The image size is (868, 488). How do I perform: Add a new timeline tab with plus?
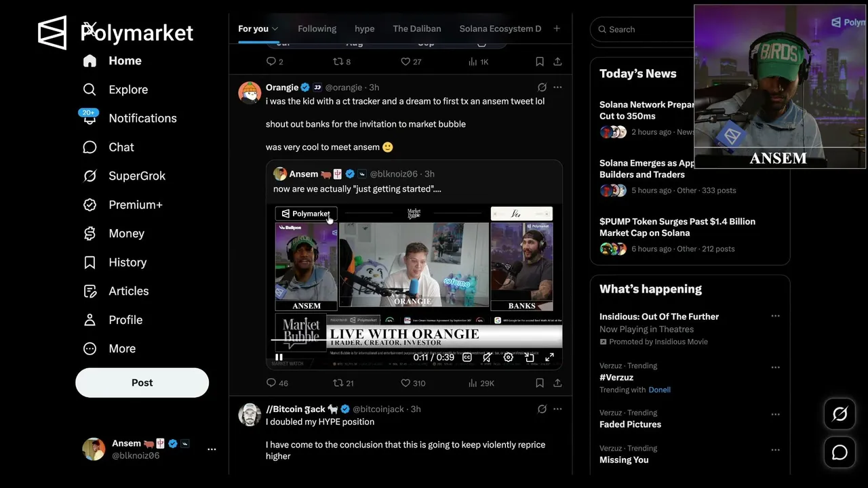(557, 28)
